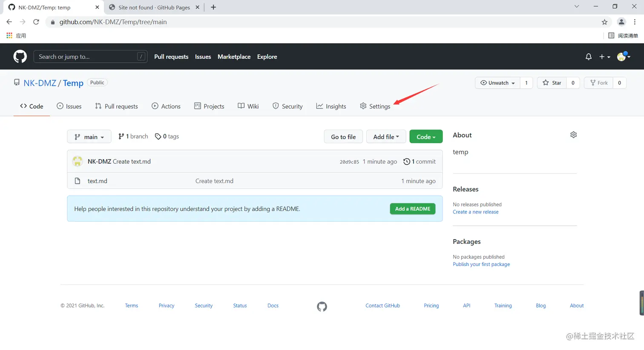The image size is (644, 350).
Task: Click the browser address bar URL
Action: tap(113, 22)
